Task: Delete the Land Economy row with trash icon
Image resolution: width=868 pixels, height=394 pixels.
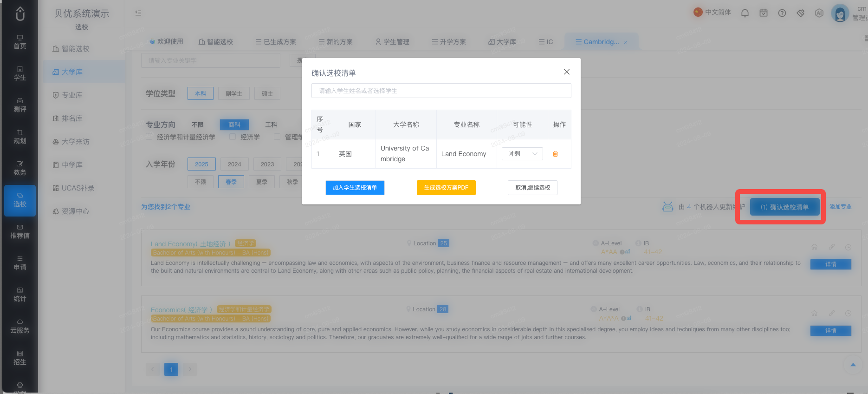Action: 555,154
